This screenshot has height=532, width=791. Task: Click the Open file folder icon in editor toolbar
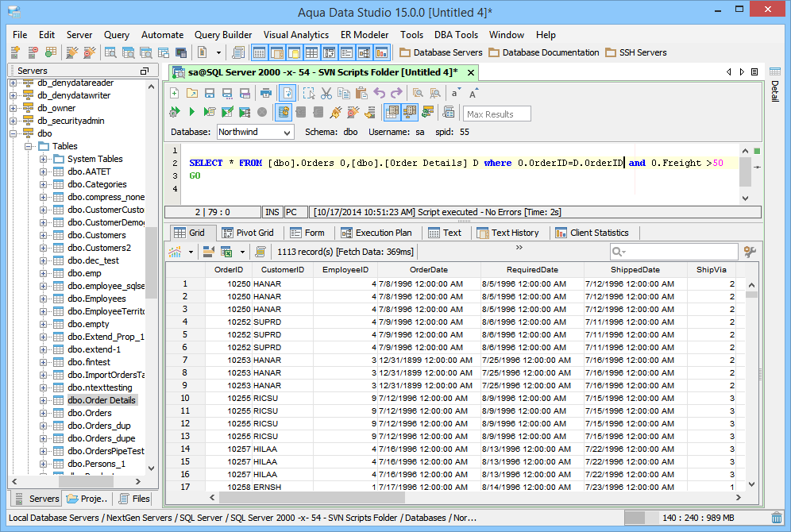[192, 93]
